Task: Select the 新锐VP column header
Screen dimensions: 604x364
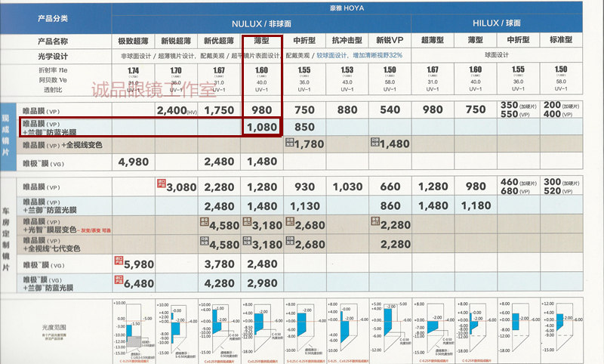Action: (x=390, y=40)
